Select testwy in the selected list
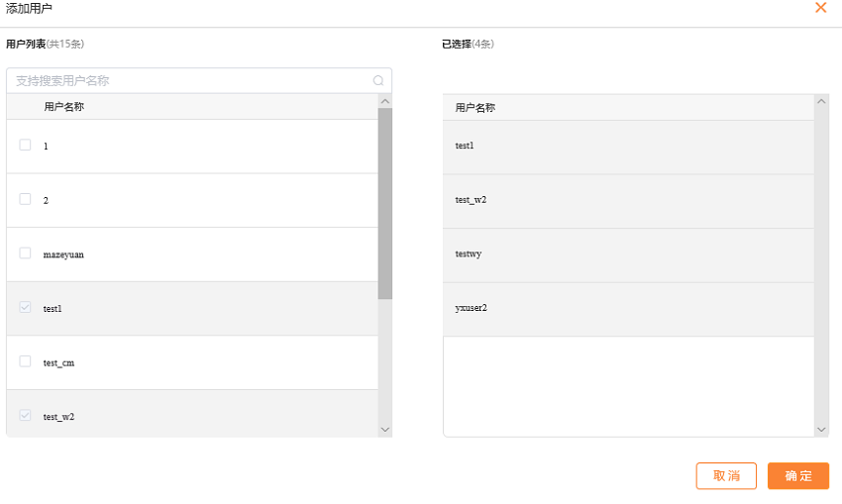 pyautogui.click(x=628, y=255)
